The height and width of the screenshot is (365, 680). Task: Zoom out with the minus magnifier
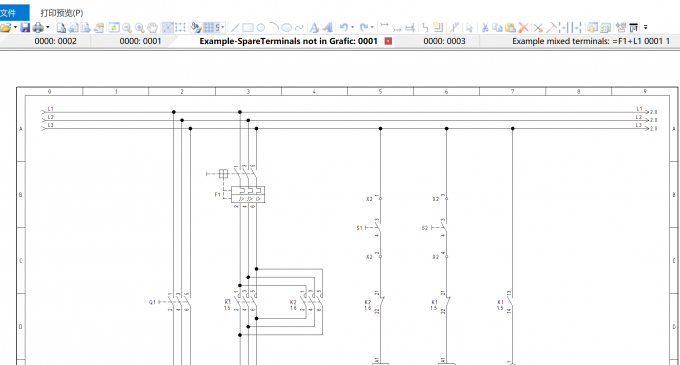click(x=127, y=28)
